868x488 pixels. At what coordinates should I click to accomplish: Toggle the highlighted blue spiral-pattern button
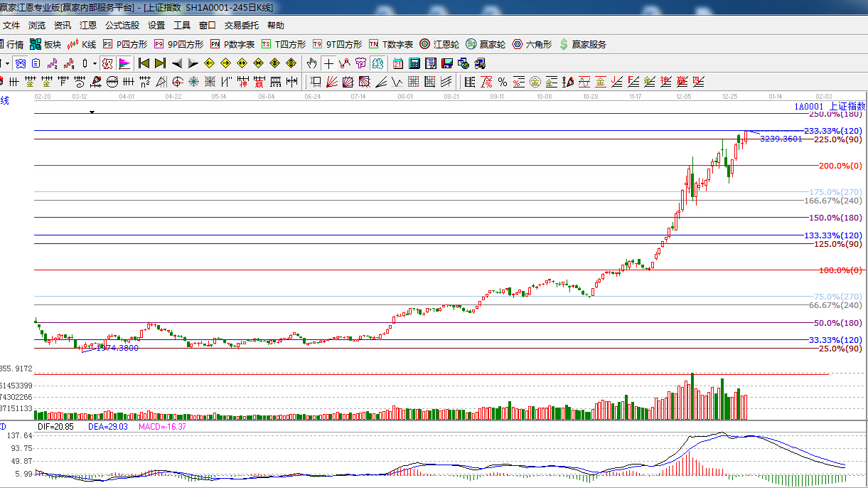click(21, 63)
